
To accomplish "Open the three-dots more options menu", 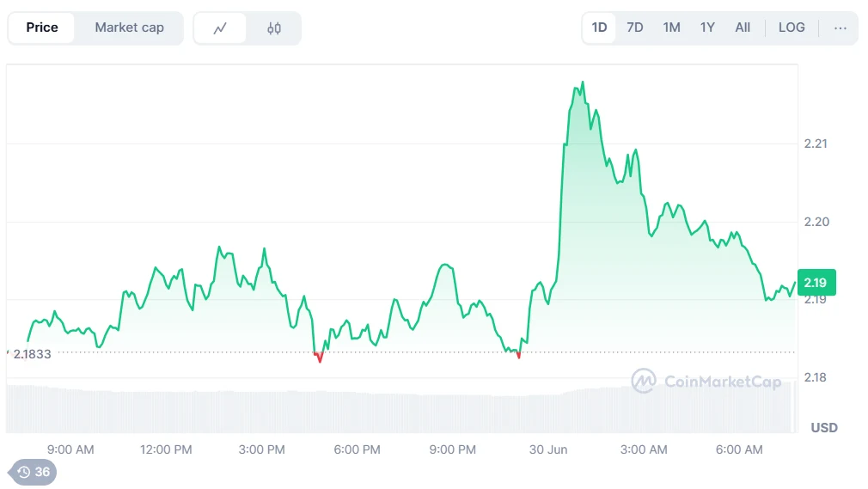I will 840,28.
